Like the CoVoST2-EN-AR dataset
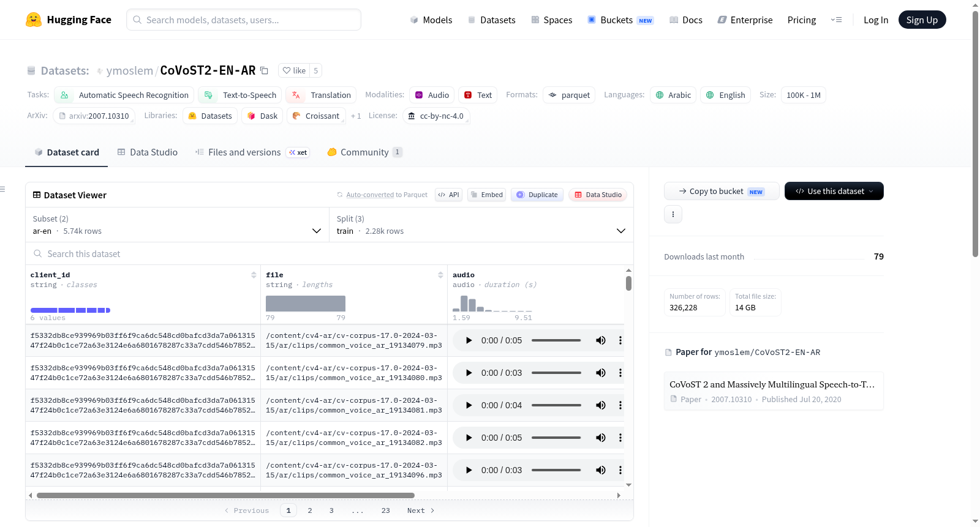This screenshot has height=527, width=980. [x=294, y=70]
